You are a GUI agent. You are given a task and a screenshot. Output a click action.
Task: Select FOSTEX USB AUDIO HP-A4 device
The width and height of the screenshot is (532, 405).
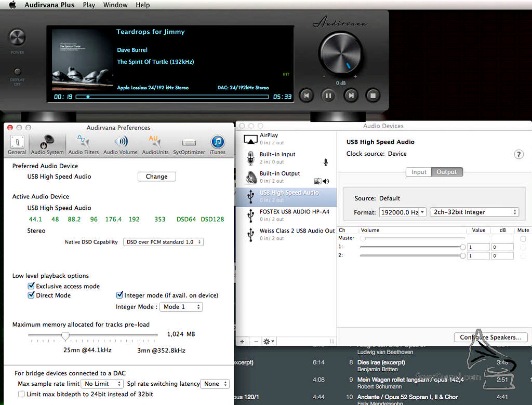(x=286, y=215)
